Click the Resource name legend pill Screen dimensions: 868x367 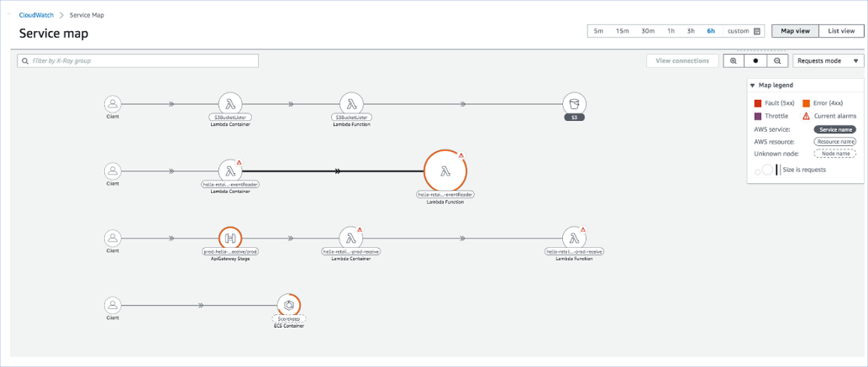point(834,142)
